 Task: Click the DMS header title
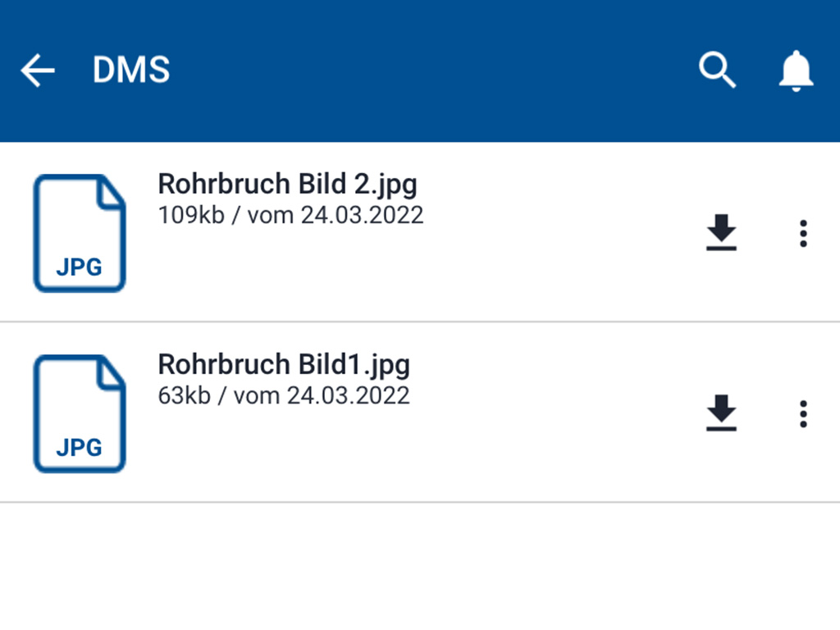pyautogui.click(x=131, y=71)
